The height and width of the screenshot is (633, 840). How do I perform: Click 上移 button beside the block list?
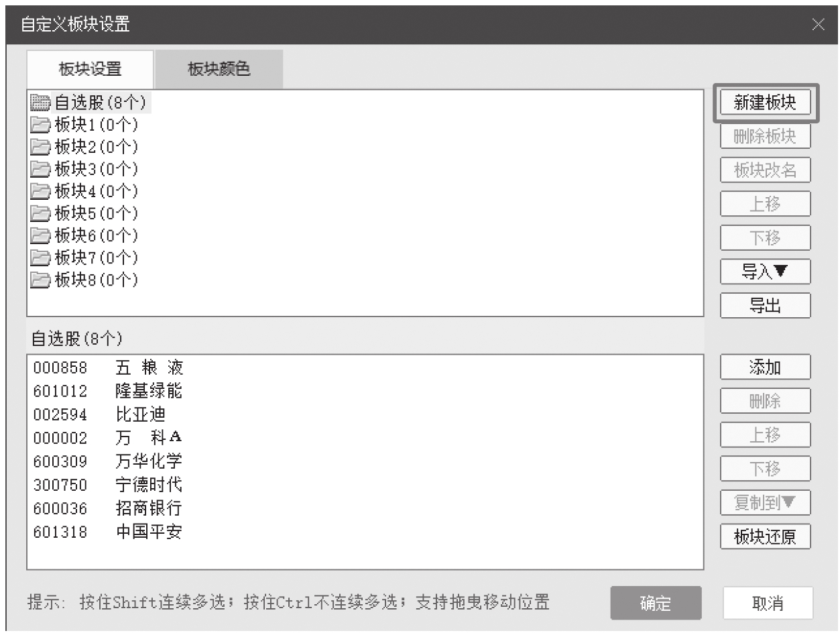pyautogui.click(x=766, y=204)
